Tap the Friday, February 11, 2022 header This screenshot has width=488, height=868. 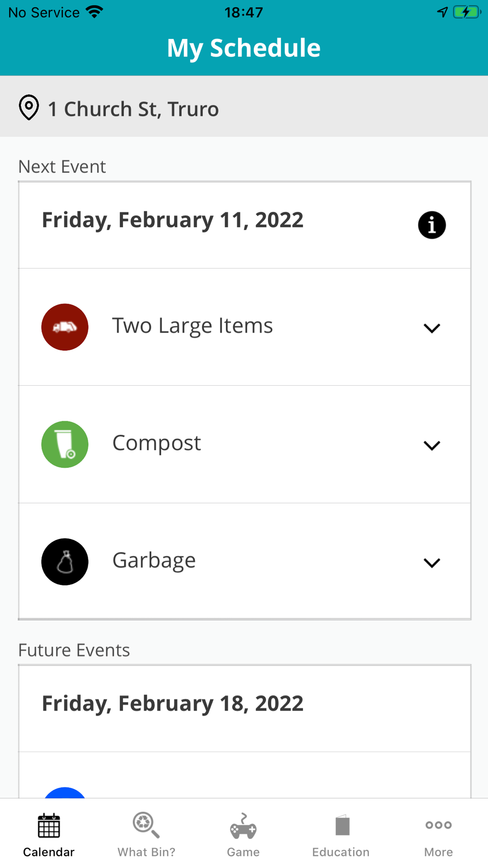[172, 220]
